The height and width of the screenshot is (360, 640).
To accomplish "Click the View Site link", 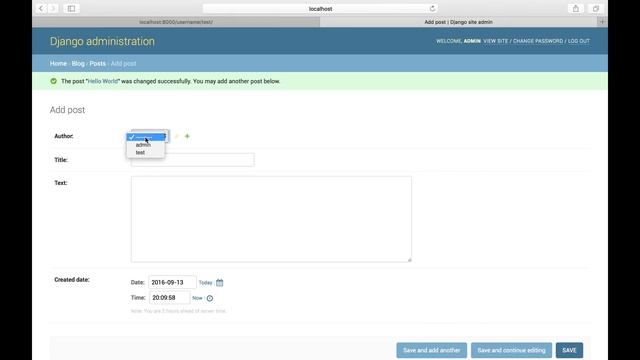I will pyautogui.click(x=496, y=41).
